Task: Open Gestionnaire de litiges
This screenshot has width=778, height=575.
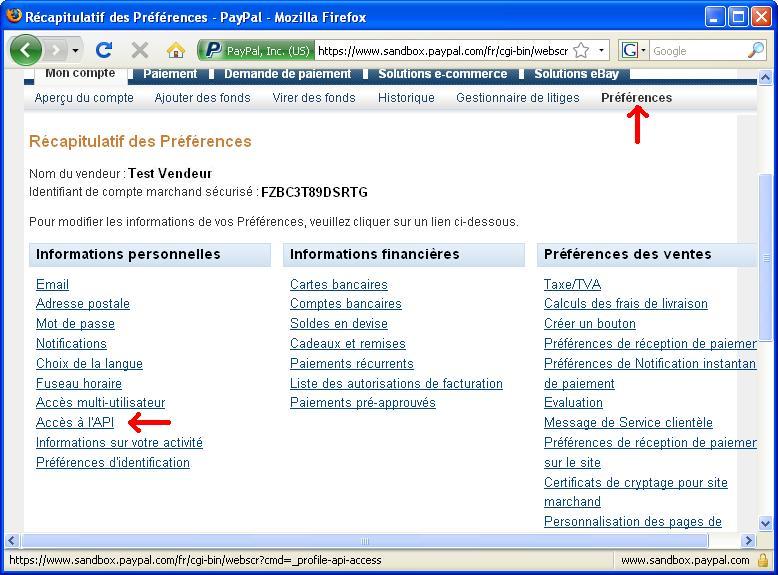Action: pyautogui.click(x=518, y=98)
